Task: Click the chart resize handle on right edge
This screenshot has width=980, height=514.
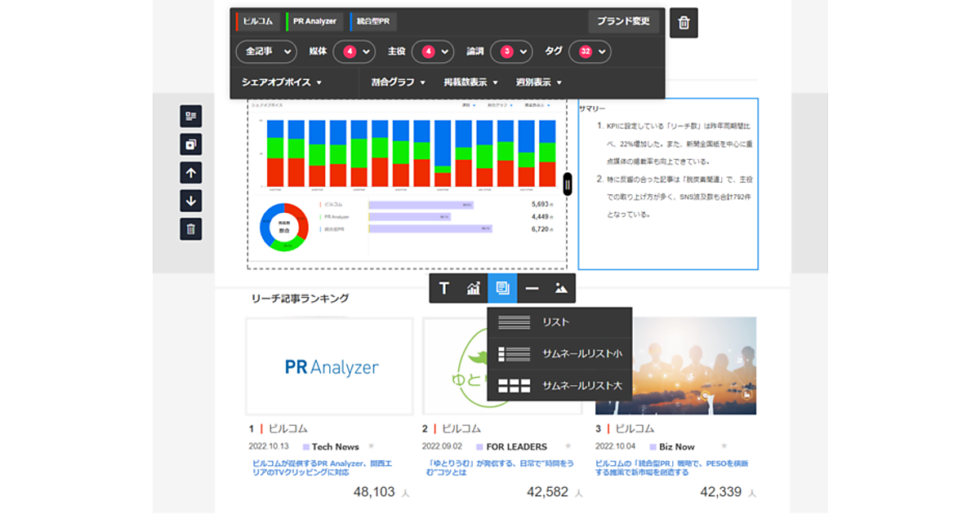Action: coord(568,184)
